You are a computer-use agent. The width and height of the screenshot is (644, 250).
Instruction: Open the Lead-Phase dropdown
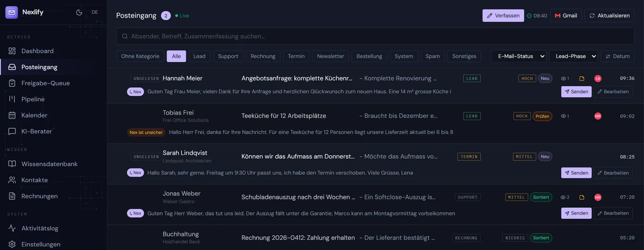pyautogui.click(x=574, y=56)
